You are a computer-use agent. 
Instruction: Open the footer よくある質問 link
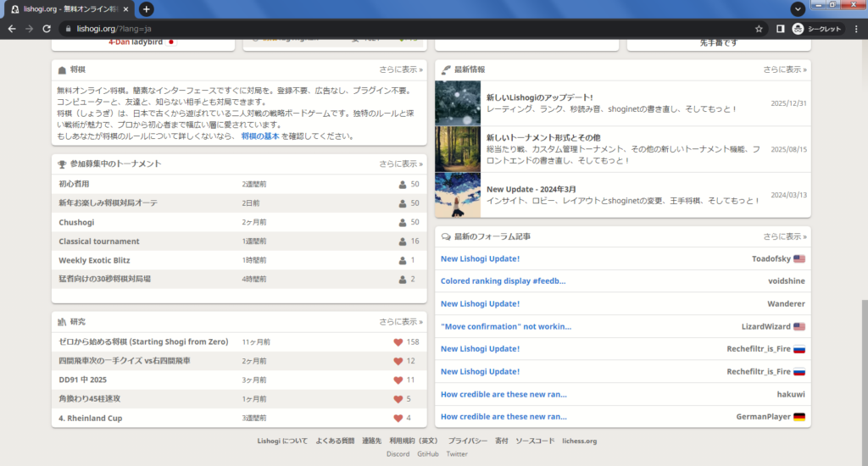[x=335, y=441]
